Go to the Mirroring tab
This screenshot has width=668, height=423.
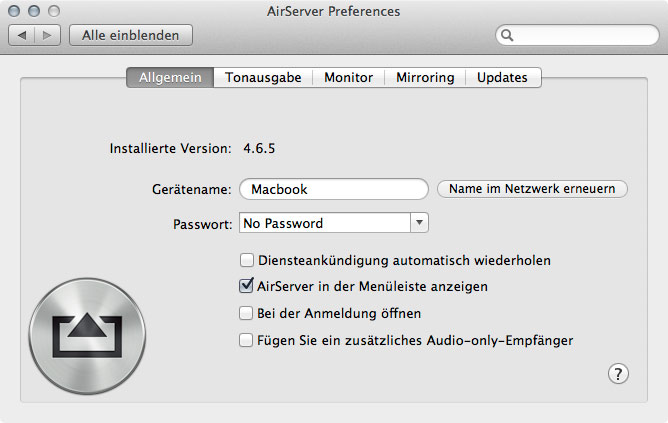425,78
